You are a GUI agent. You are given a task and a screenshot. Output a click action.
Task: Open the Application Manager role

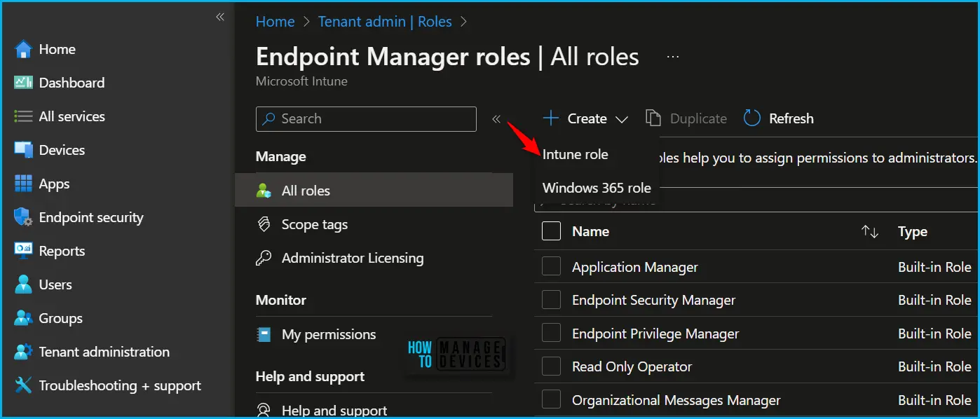(635, 267)
